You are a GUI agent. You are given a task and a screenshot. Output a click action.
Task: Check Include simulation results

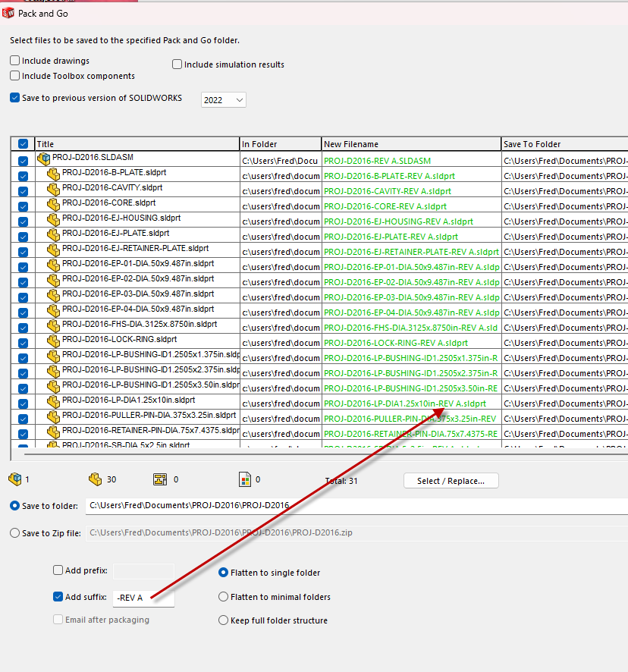click(x=177, y=64)
